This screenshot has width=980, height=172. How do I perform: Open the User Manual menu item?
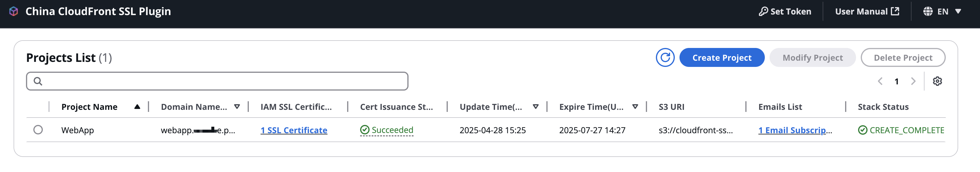[867, 12]
